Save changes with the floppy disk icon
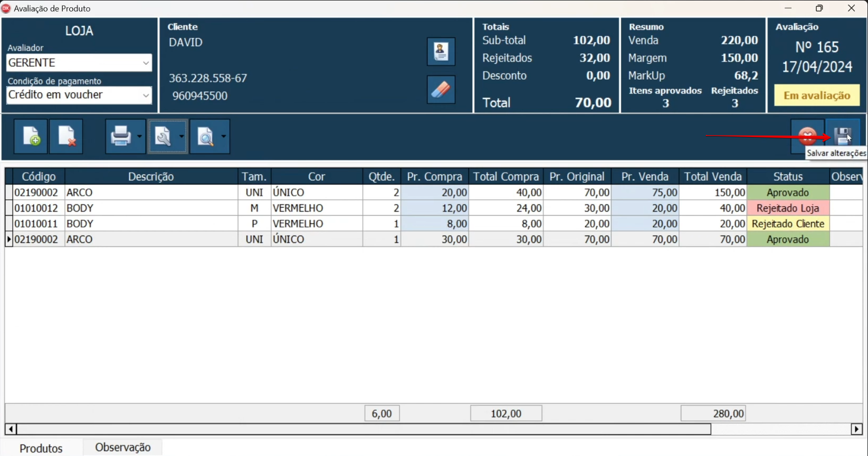The height and width of the screenshot is (456, 868). 843,137
